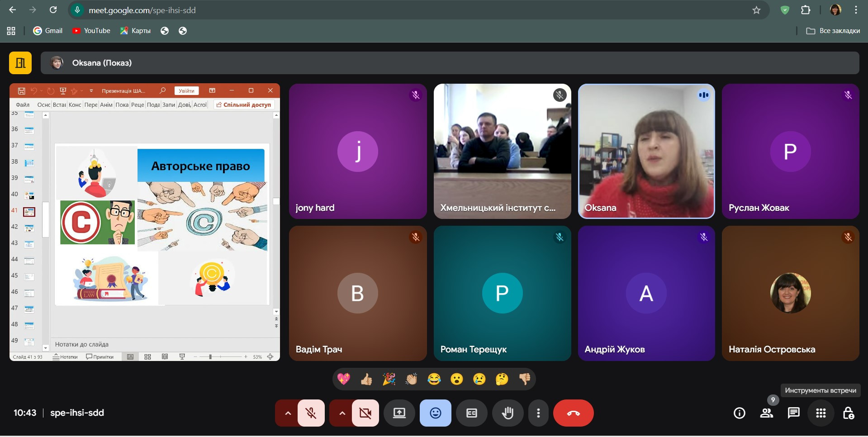Open more options three-dot menu

(538, 413)
